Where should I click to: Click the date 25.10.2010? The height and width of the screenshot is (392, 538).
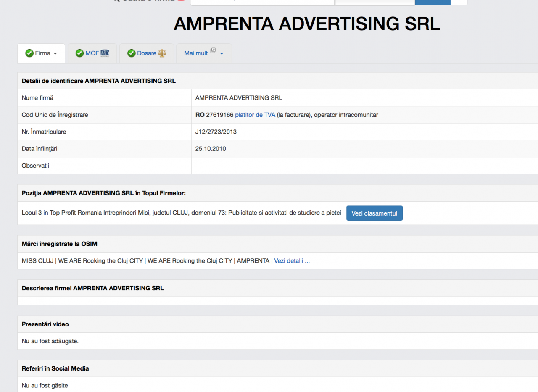click(x=211, y=148)
